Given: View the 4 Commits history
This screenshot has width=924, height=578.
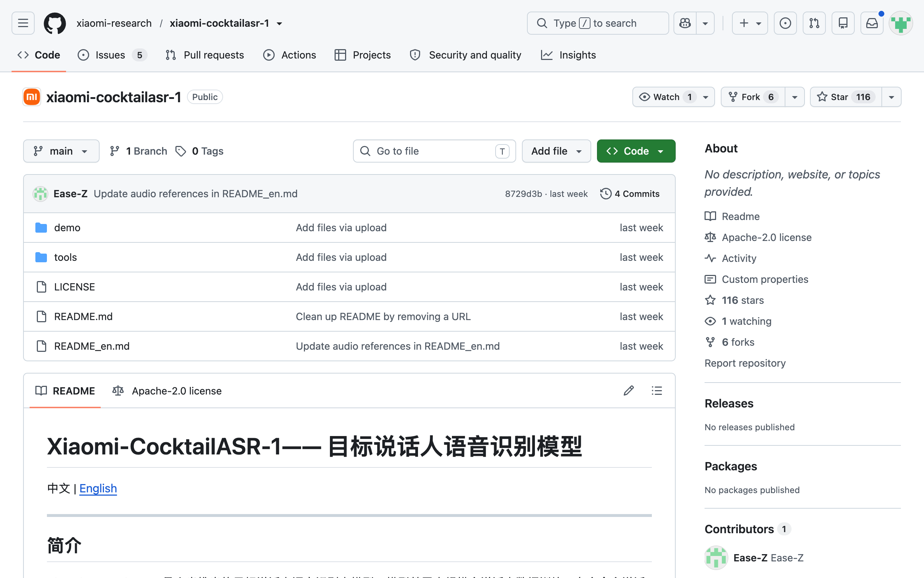Looking at the screenshot, I should 629,194.
